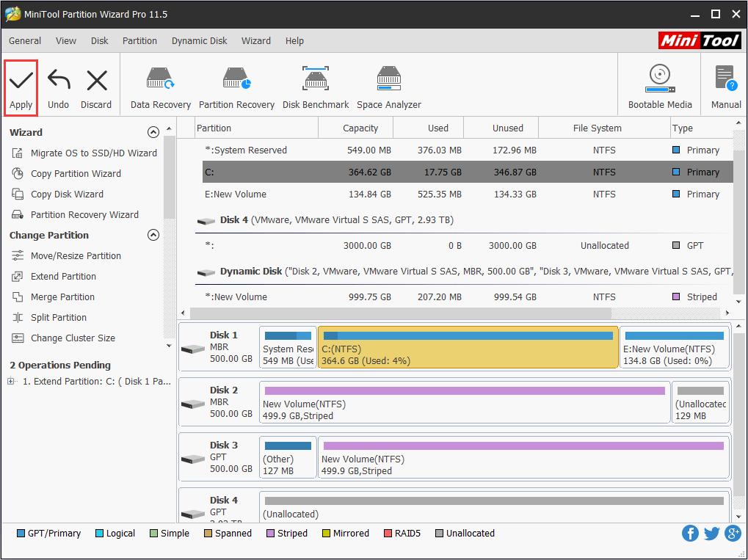Click the Change Cluster Size icon
The height and width of the screenshot is (560, 748).
coord(18,338)
